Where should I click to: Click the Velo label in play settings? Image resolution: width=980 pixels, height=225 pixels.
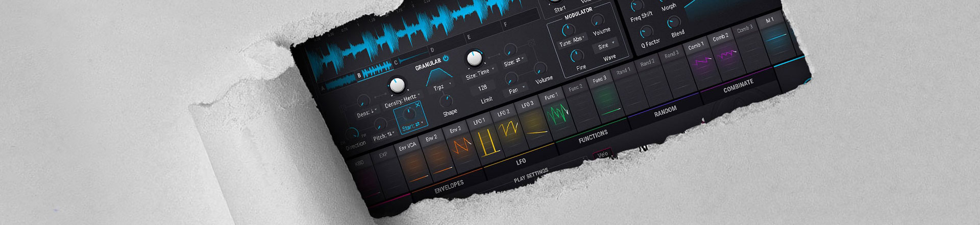(602, 154)
